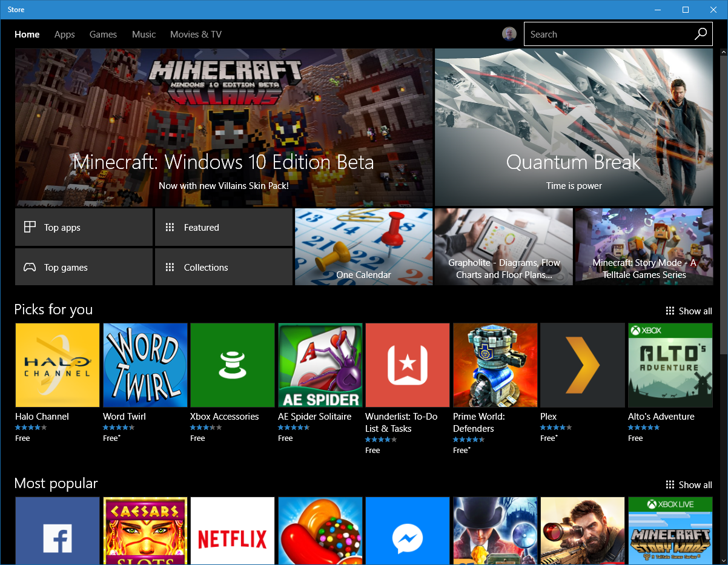
Task: Click the Top apps tile
Action: point(84,227)
